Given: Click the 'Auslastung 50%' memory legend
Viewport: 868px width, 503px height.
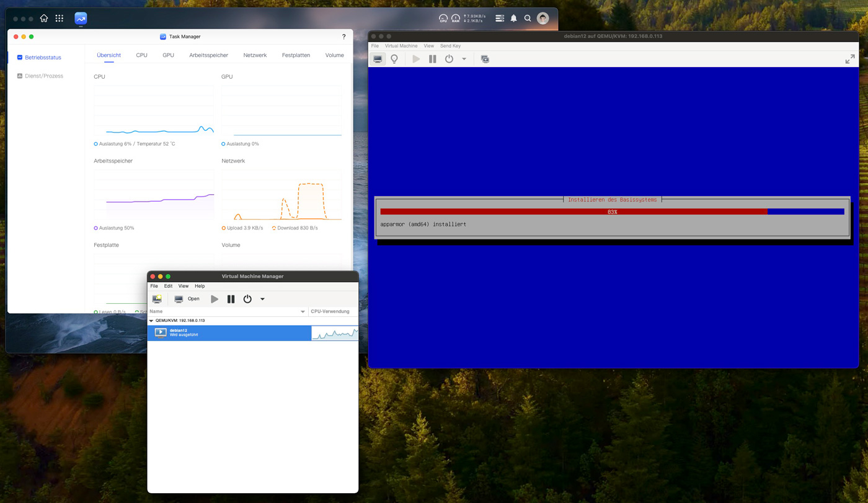Looking at the screenshot, I should point(114,228).
